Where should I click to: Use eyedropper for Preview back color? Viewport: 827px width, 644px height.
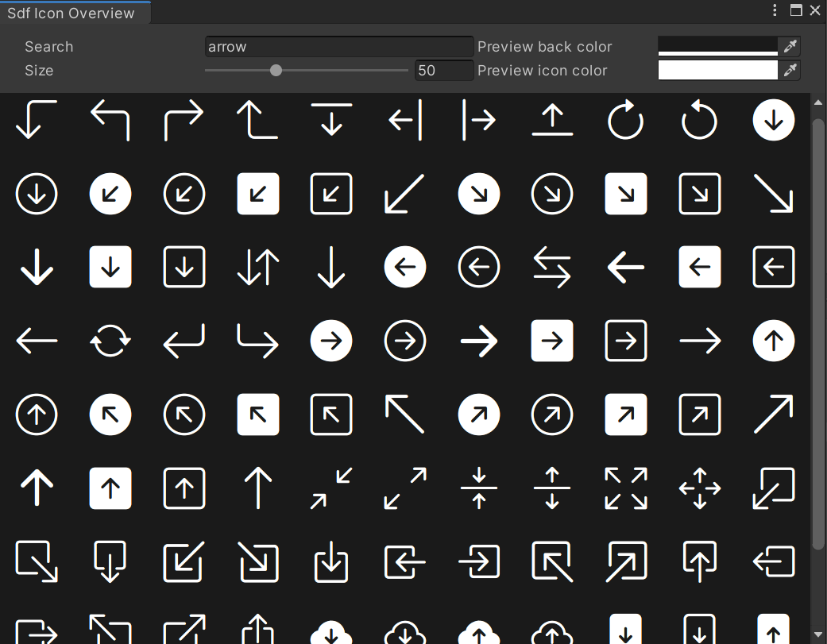click(790, 46)
